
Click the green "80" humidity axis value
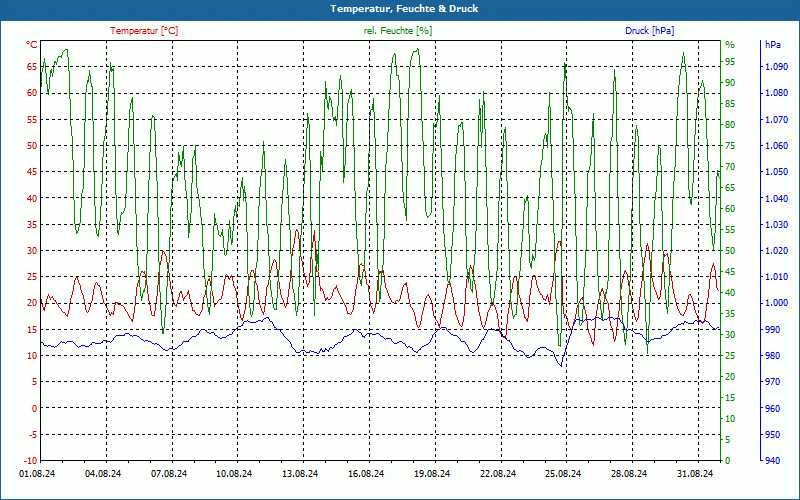(730, 124)
